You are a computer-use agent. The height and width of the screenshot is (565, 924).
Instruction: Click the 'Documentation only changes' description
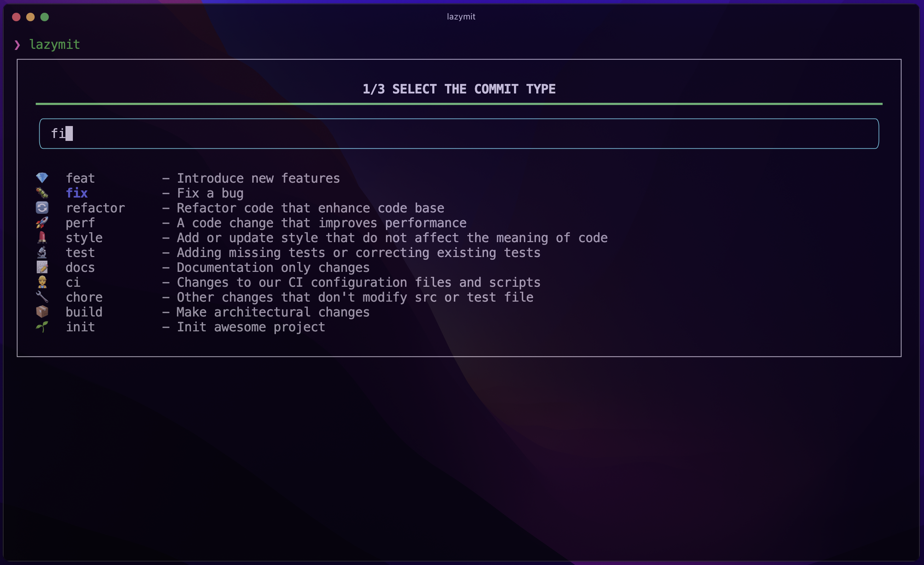point(273,268)
